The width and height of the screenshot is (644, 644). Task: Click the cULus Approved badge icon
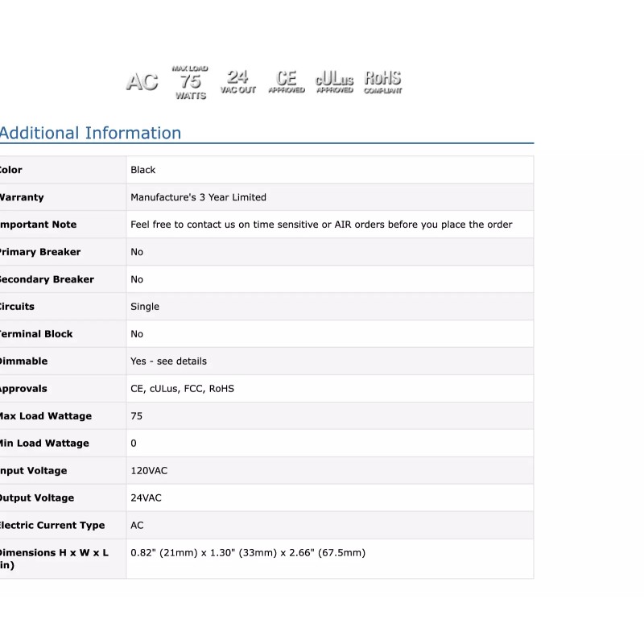(x=334, y=82)
